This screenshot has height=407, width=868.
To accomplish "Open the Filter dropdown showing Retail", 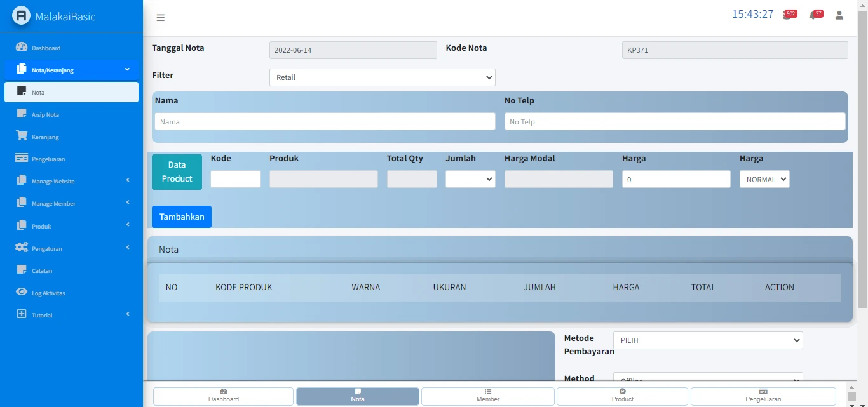I will (382, 77).
